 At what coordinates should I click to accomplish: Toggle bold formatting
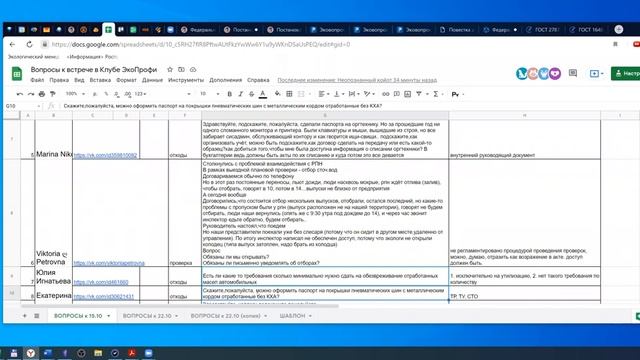click(229, 94)
